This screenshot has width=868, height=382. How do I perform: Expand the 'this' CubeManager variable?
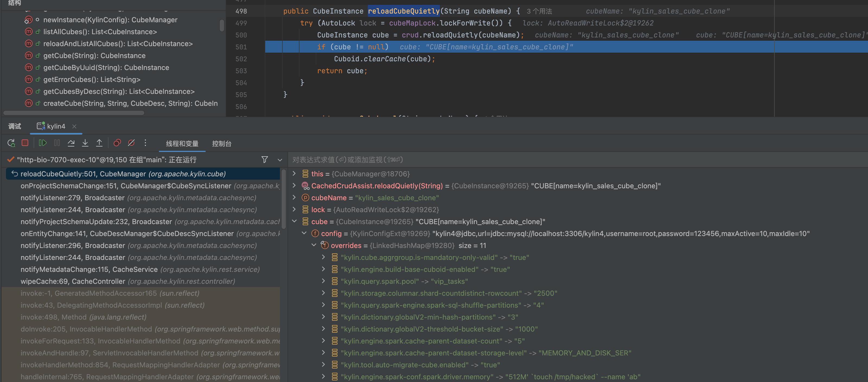[x=294, y=174]
